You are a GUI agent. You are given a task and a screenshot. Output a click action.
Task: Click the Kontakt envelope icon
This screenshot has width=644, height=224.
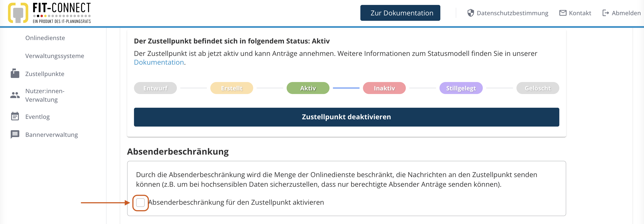point(563,13)
